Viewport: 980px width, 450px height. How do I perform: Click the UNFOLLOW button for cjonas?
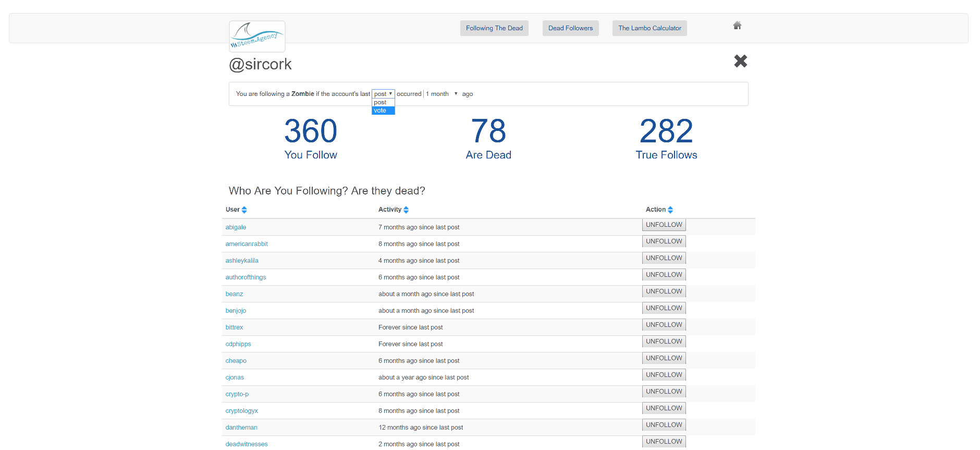(664, 375)
